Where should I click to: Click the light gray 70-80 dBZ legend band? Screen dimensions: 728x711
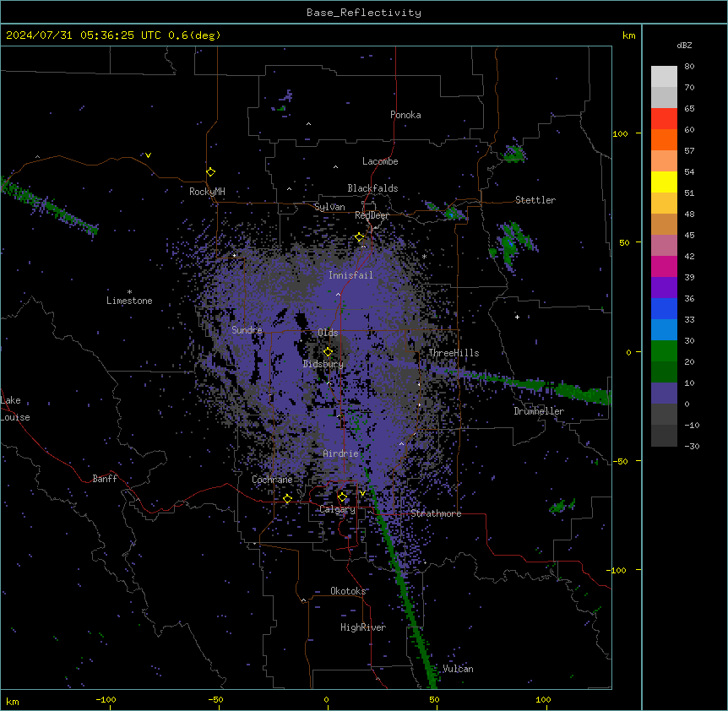point(664,77)
